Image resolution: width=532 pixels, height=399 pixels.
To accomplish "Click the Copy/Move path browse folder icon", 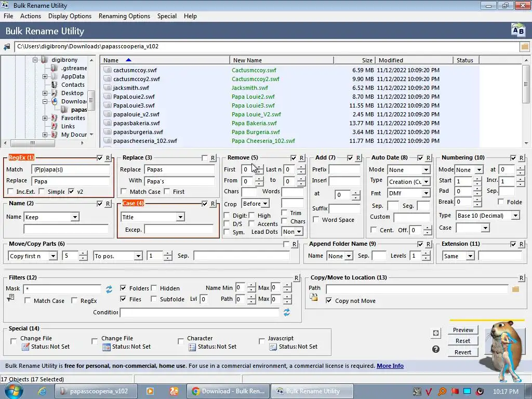I will pyautogui.click(x=516, y=289).
